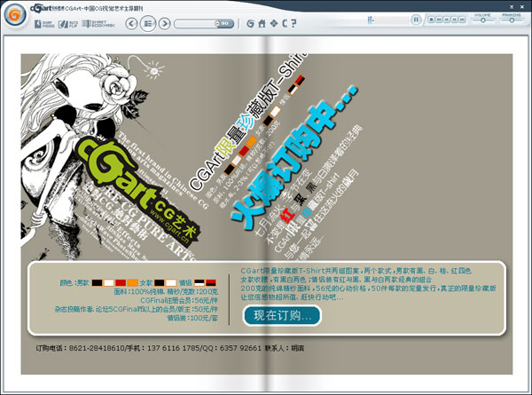Go to the next page arrow

click(165, 23)
